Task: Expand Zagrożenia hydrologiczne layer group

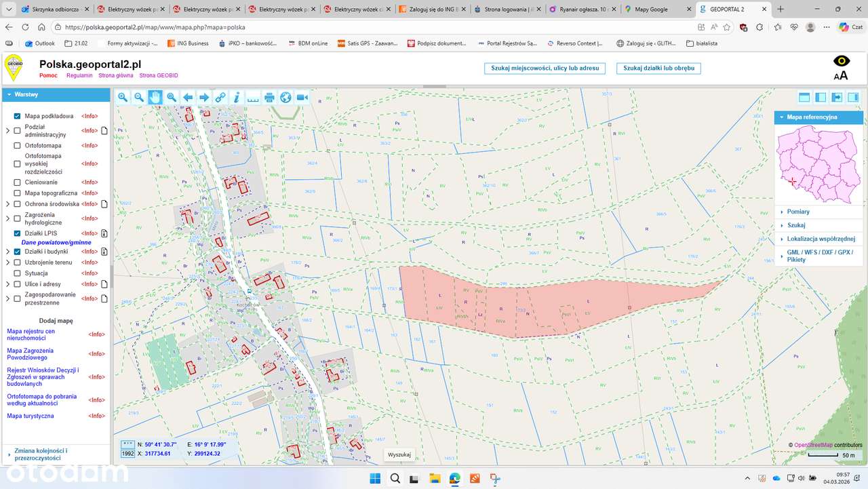Action: click(x=8, y=218)
